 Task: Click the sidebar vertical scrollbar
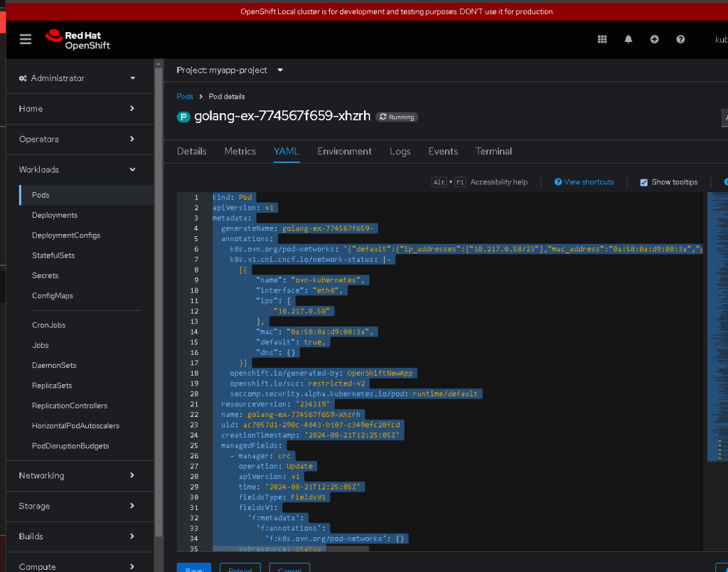(x=159, y=302)
